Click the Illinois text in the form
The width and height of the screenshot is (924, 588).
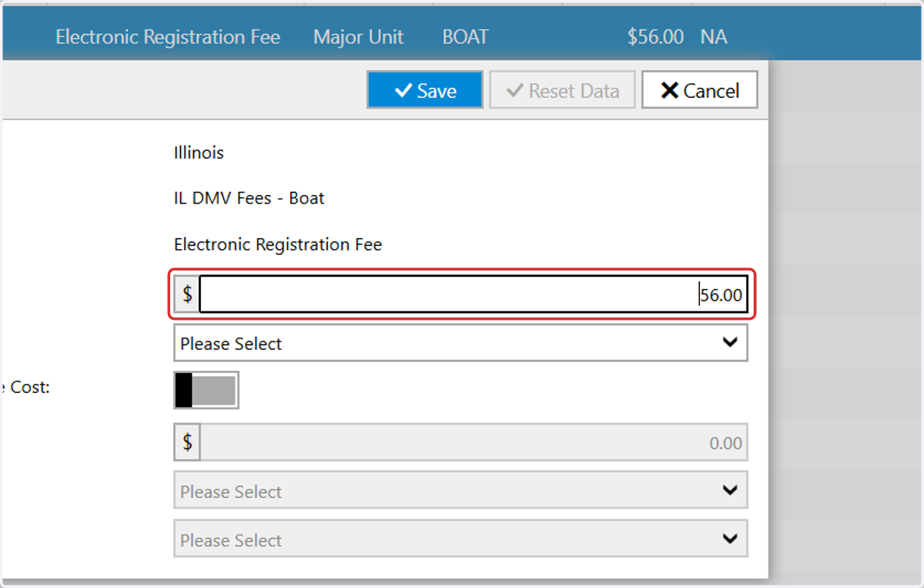click(199, 153)
